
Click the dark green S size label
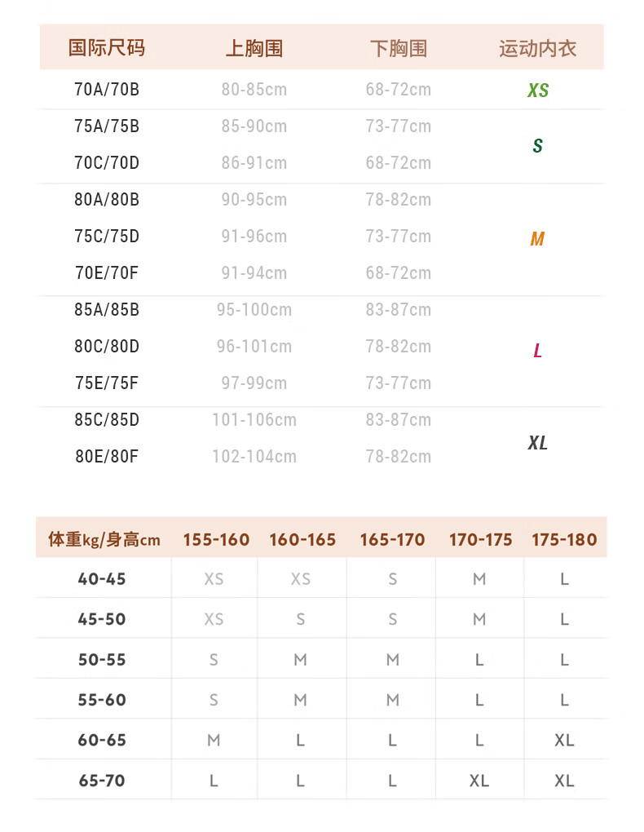537,146
